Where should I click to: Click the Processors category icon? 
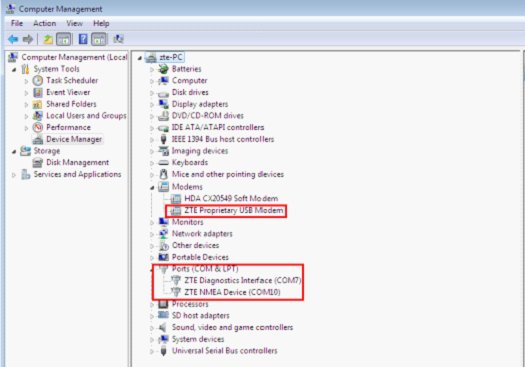tap(163, 304)
